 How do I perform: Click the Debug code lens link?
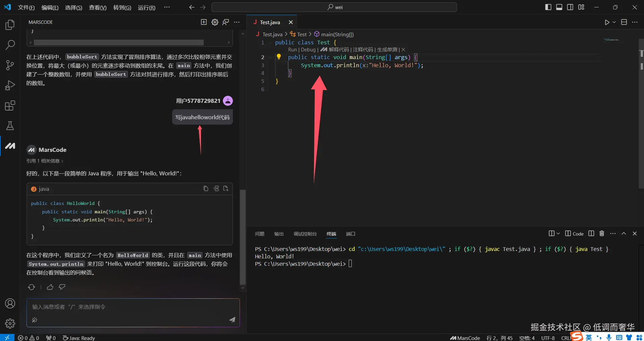click(x=308, y=50)
